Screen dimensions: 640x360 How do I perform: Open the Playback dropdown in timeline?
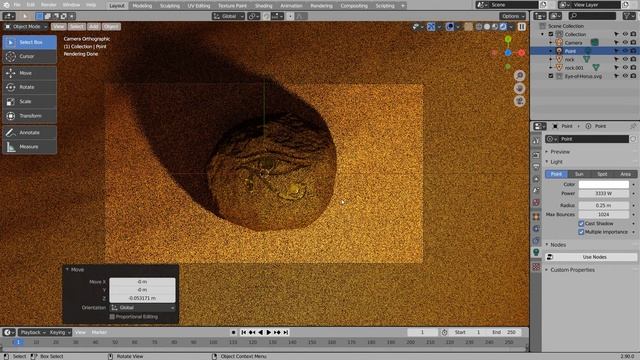tap(33, 332)
